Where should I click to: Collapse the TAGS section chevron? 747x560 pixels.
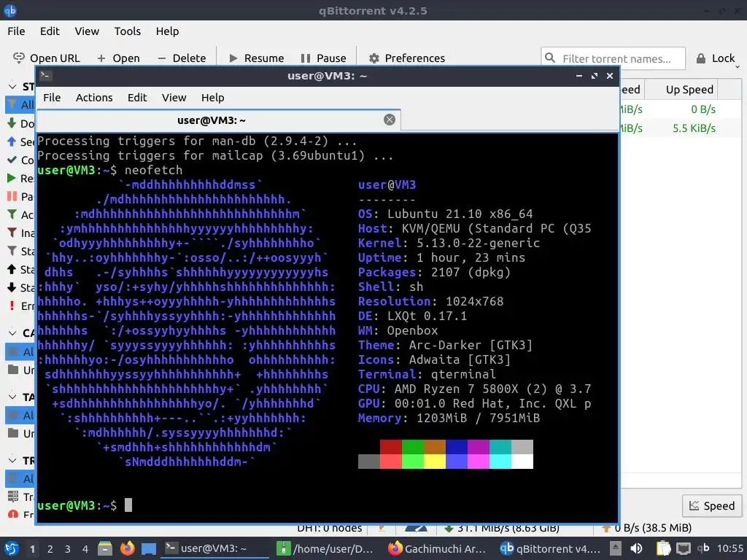coord(12,397)
